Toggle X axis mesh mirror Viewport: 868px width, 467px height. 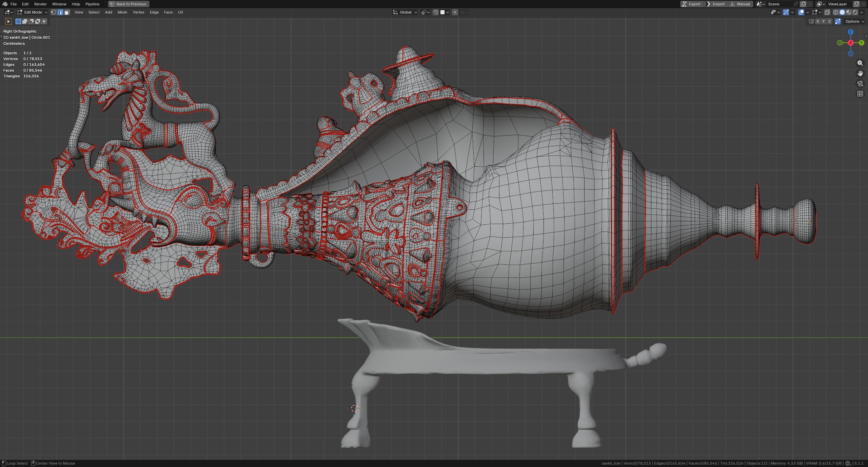pos(817,21)
